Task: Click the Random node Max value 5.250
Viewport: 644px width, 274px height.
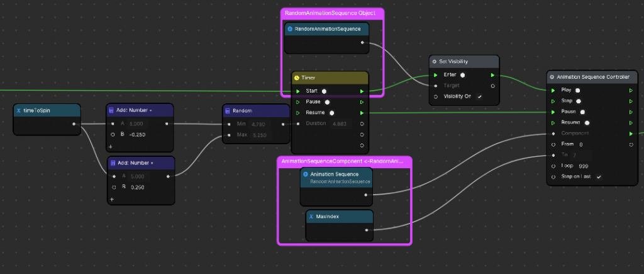Action: pos(260,135)
